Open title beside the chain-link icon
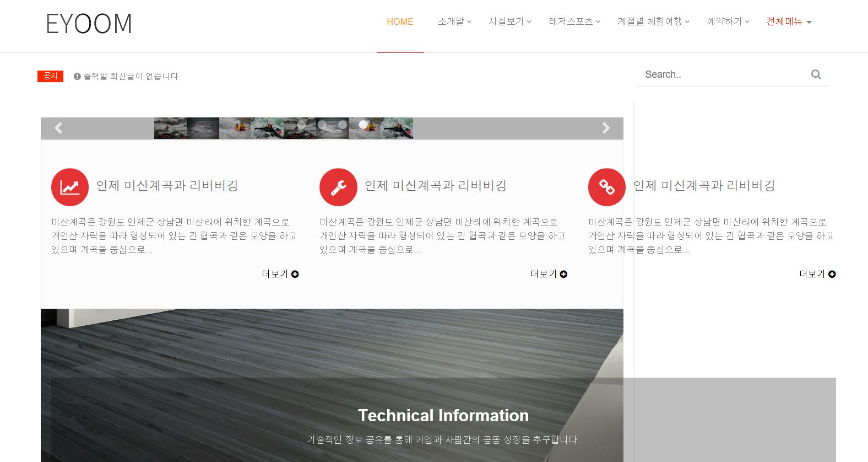Viewport: 868px width, 462px height. 704,186
